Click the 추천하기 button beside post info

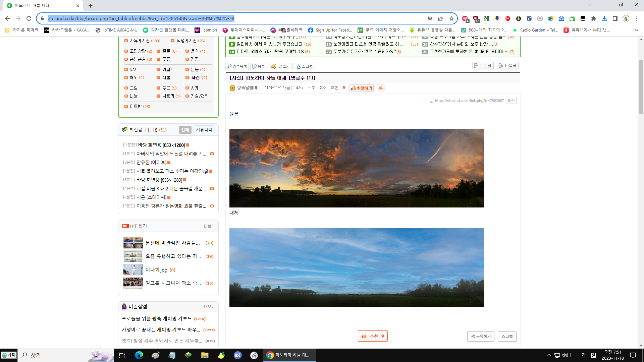361,88
